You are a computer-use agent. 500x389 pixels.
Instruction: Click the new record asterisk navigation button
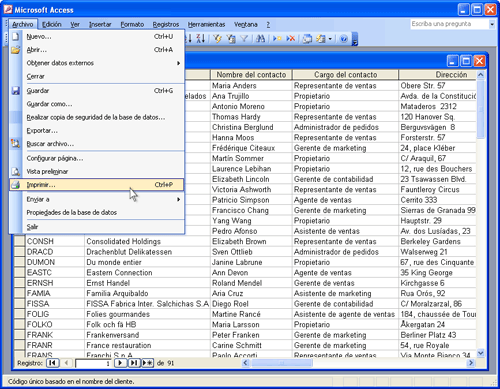pos(147,363)
